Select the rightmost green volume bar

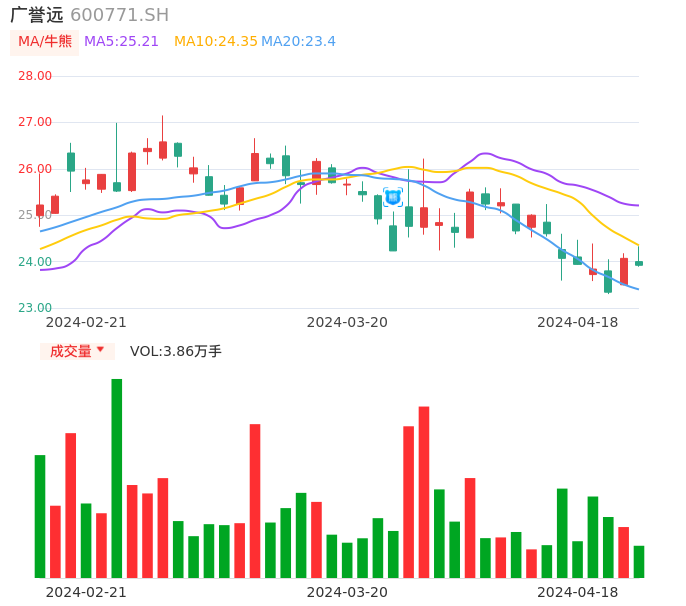point(639,561)
